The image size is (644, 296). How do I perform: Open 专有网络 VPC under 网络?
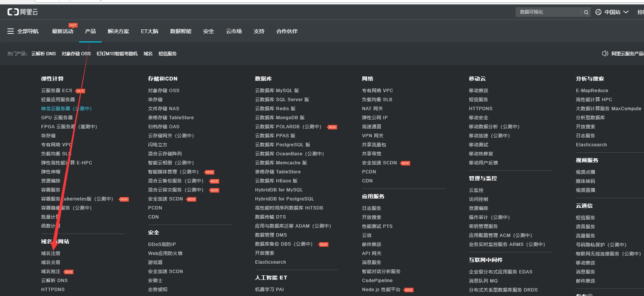point(377,91)
